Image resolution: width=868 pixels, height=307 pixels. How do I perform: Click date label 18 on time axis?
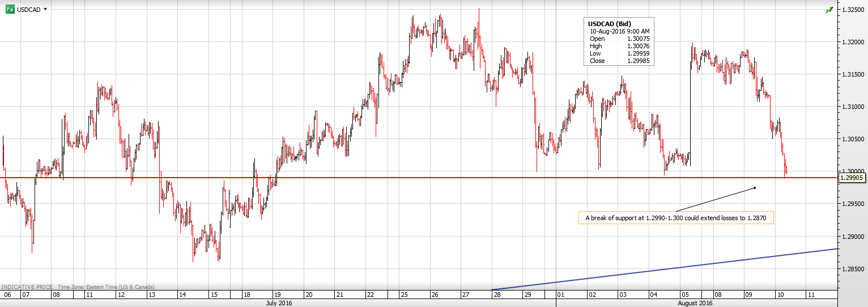click(x=246, y=295)
